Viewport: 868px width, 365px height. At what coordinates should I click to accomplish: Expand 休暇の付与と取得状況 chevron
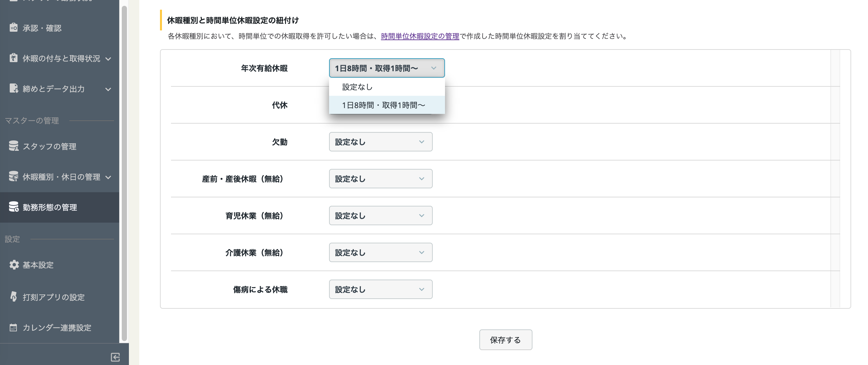(x=108, y=59)
